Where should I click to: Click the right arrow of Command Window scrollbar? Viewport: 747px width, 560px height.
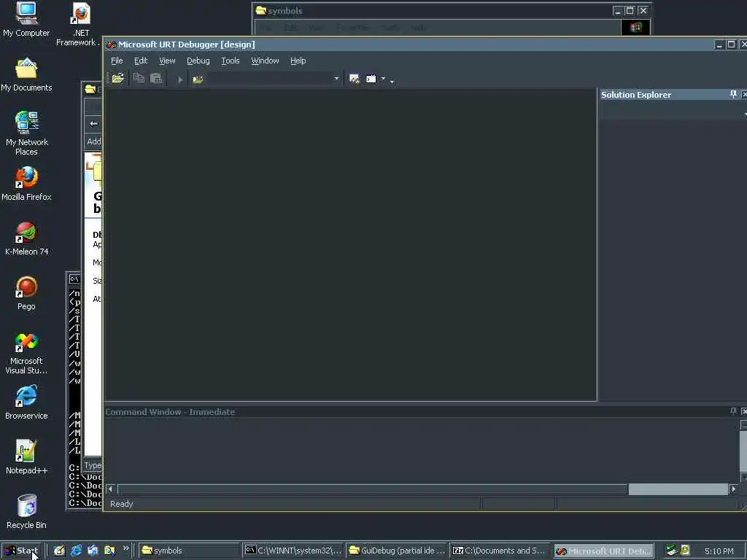[733, 489]
